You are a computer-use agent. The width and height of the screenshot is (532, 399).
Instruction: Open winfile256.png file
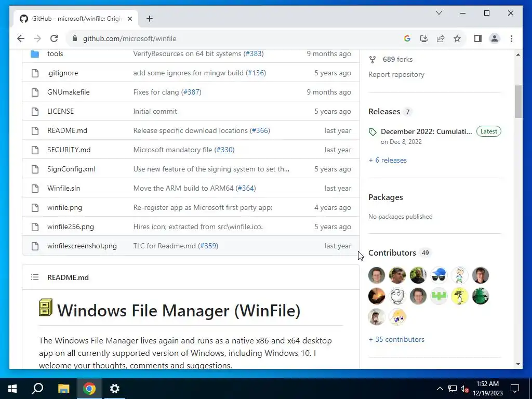pyautogui.click(x=71, y=227)
